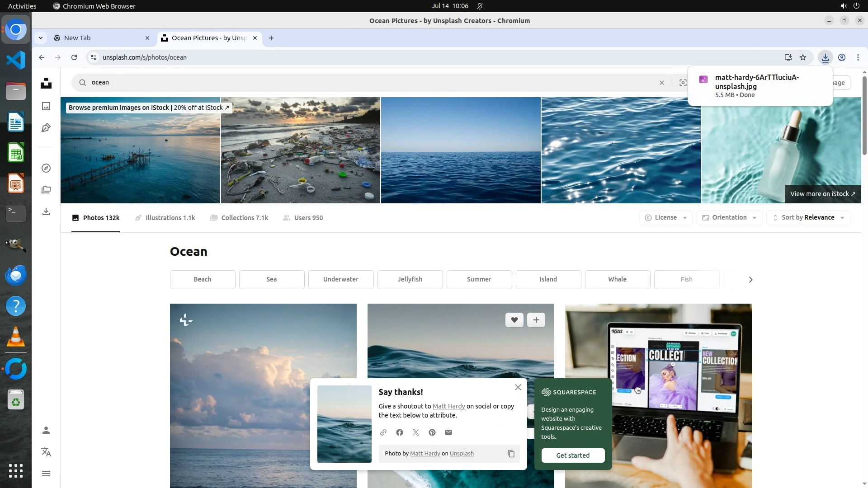Bookmark this page with star icon
The image size is (868, 488).
point(803,57)
